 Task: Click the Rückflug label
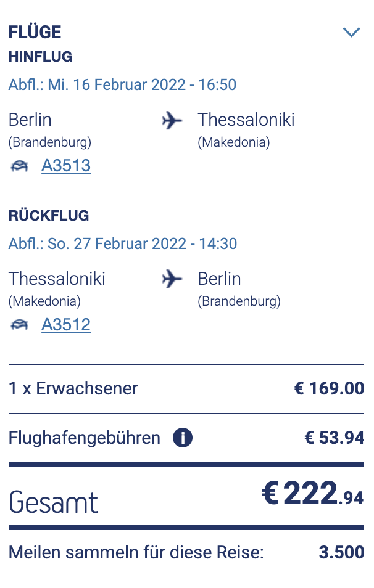[x=49, y=216]
